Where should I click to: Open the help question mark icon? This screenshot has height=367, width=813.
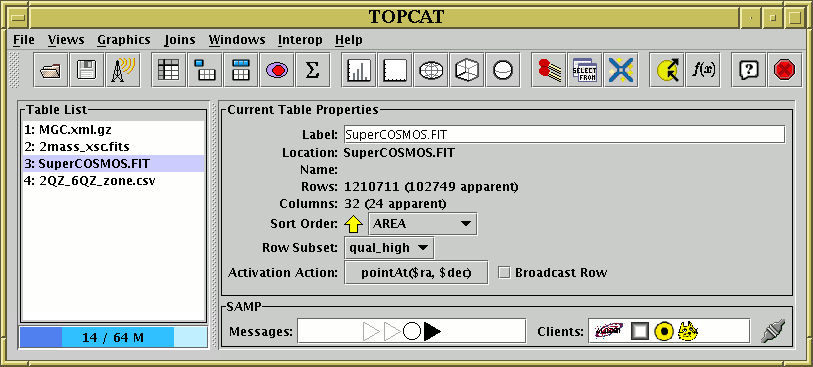click(749, 70)
